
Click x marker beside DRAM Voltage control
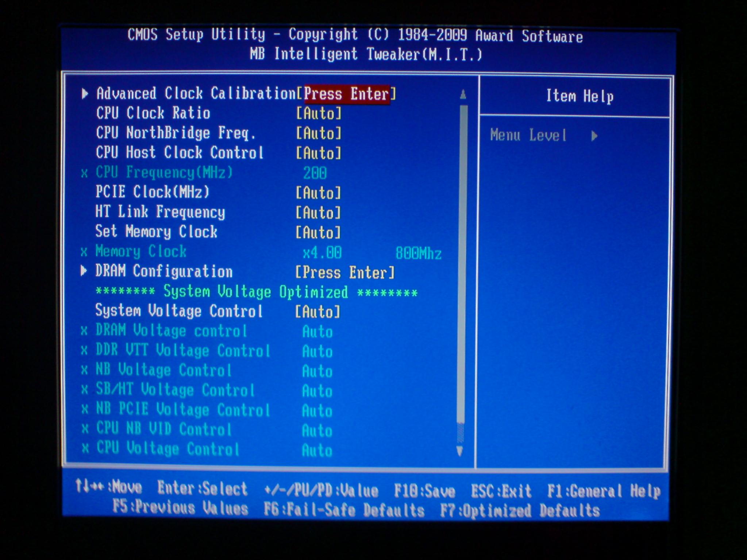pos(84,331)
